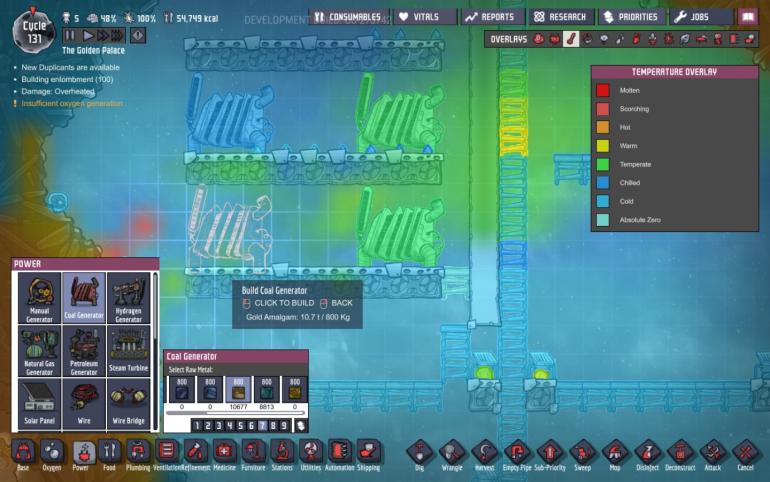The image size is (770, 482).
Task: Open the Jobs menu
Action: click(x=701, y=17)
